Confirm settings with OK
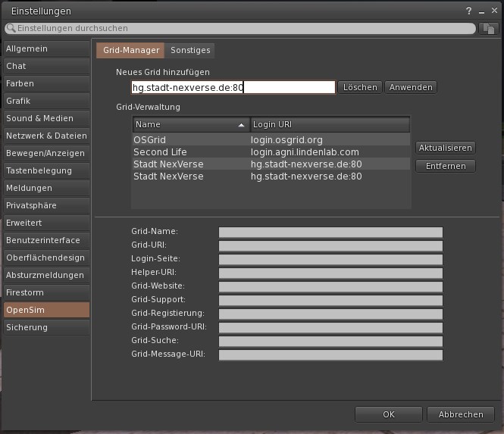Image resolution: width=504 pixels, height=434 pixels. pyautogui.click(x=389, y=414)
